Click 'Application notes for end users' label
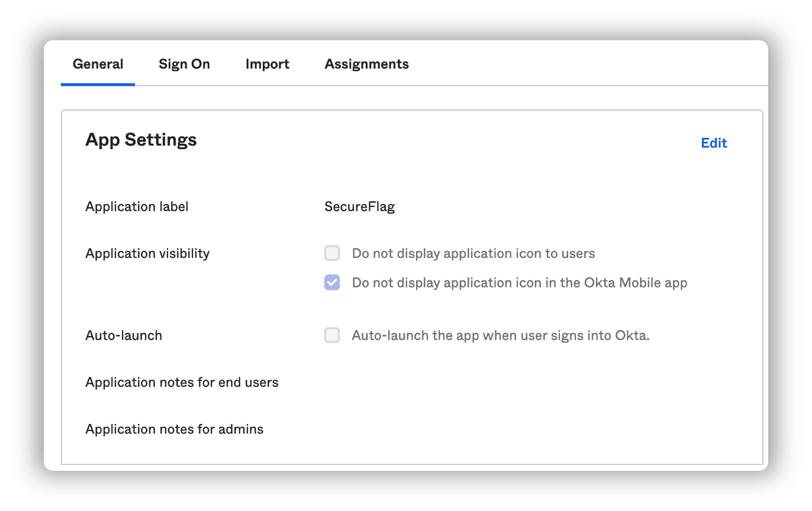812x511 pixels. tap(182, 382)
